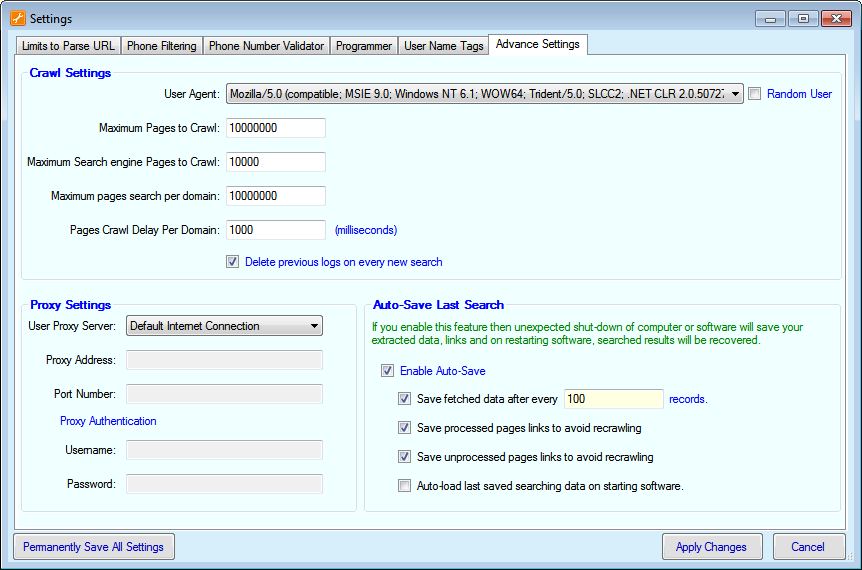Click the Maximum Pages to Crawl field
The height and width of the screenshot is (570, 862).
coord(276,128)
